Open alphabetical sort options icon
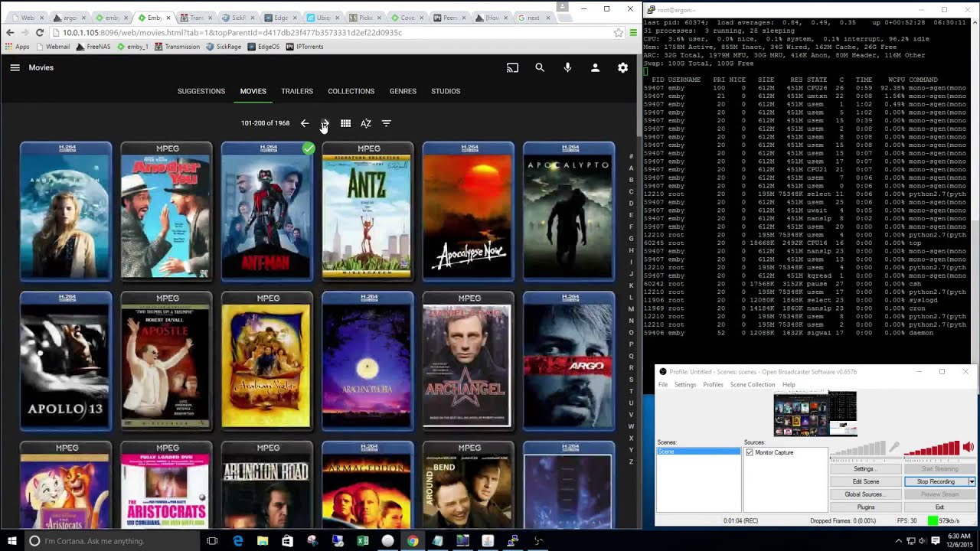980x551 pixels. pyautogui.click(x=366, y=123)
